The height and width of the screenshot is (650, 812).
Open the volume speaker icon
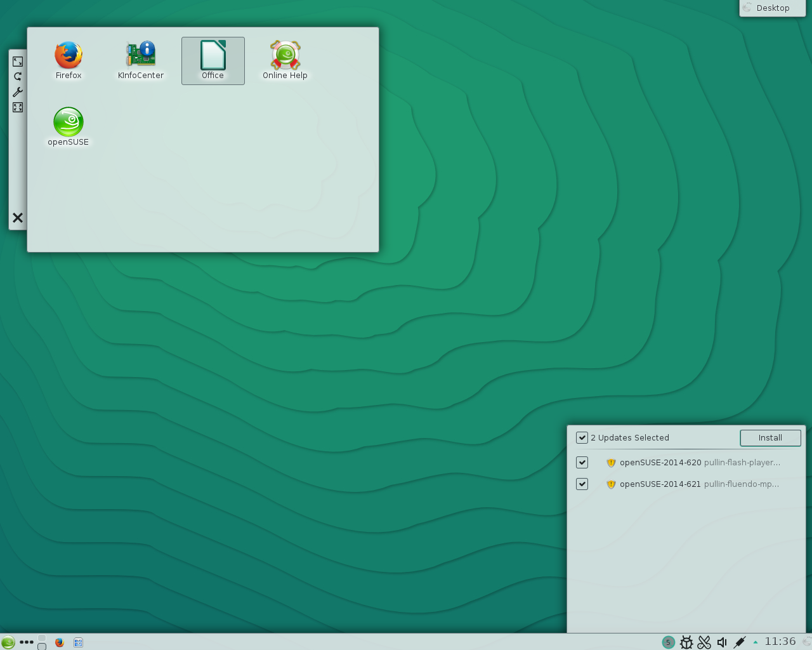[x=722, y=642]
